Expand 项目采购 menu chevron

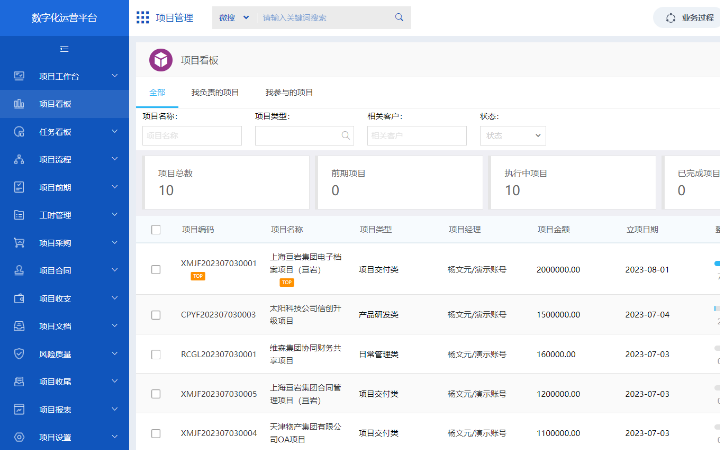115,243
